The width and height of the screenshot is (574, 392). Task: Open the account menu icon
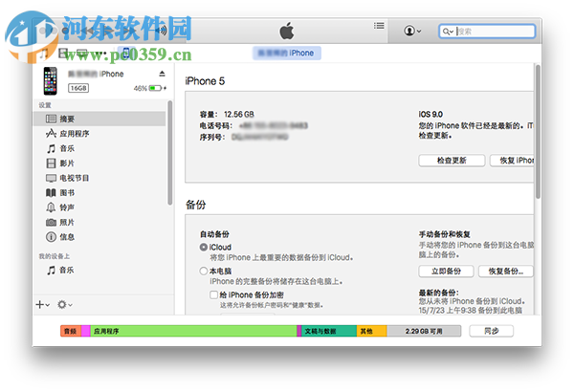(412, 31)
